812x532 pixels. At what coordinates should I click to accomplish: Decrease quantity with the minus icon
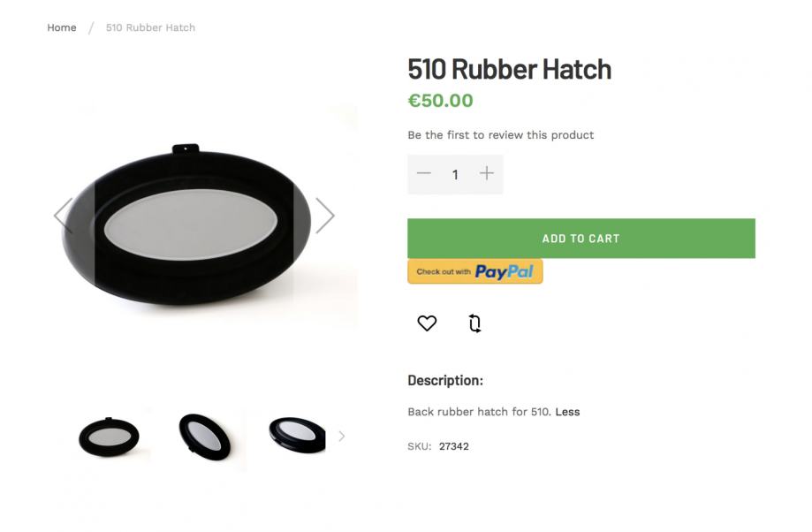click(x=423, y=173)
